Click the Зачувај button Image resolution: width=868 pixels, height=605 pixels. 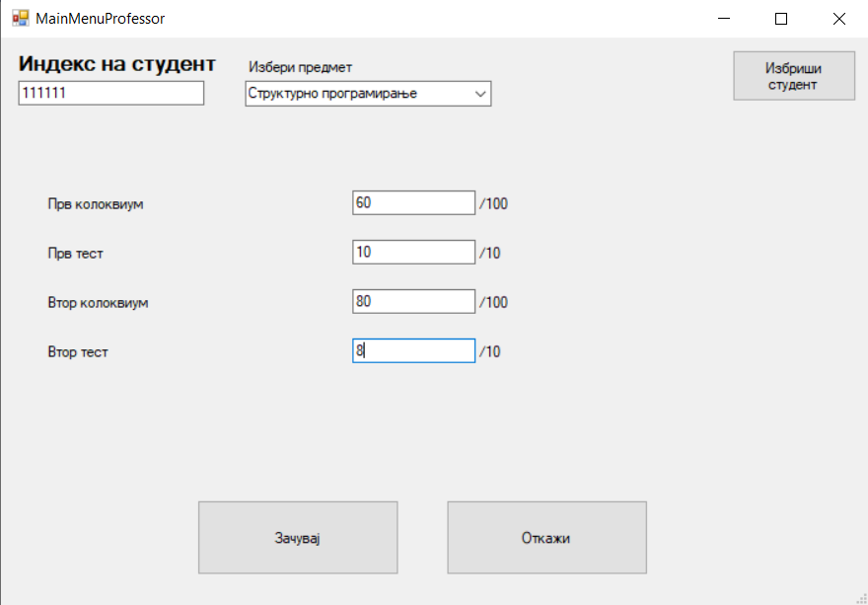[298, 538]
